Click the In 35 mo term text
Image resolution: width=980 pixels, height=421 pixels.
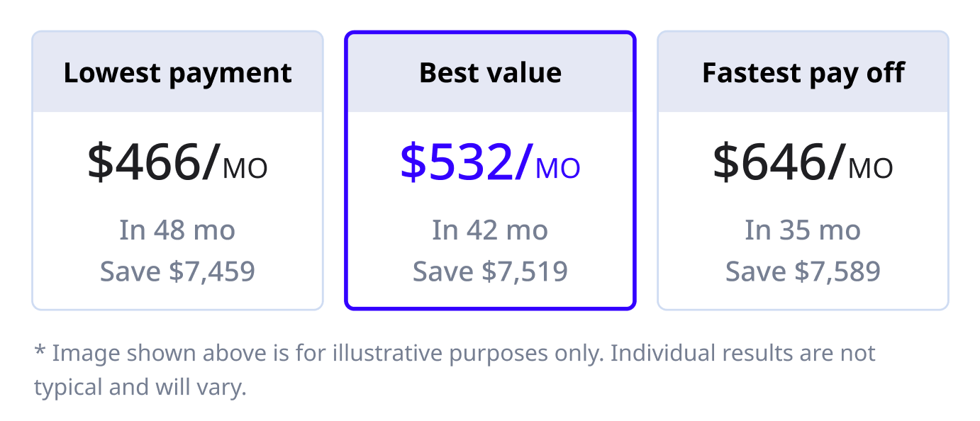tap(803, 230)
